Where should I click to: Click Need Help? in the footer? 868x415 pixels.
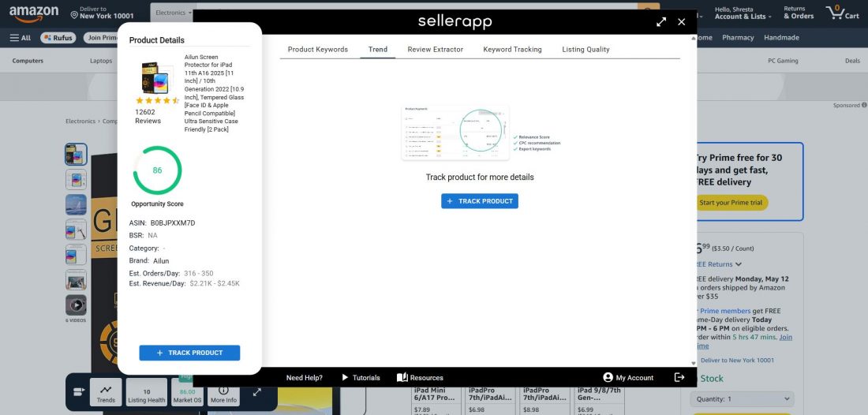point(304,378)
